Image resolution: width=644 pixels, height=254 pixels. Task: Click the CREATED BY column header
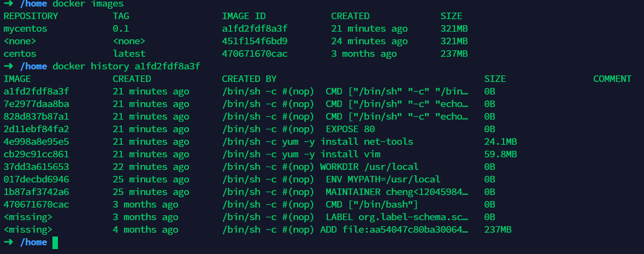[249, 79]
